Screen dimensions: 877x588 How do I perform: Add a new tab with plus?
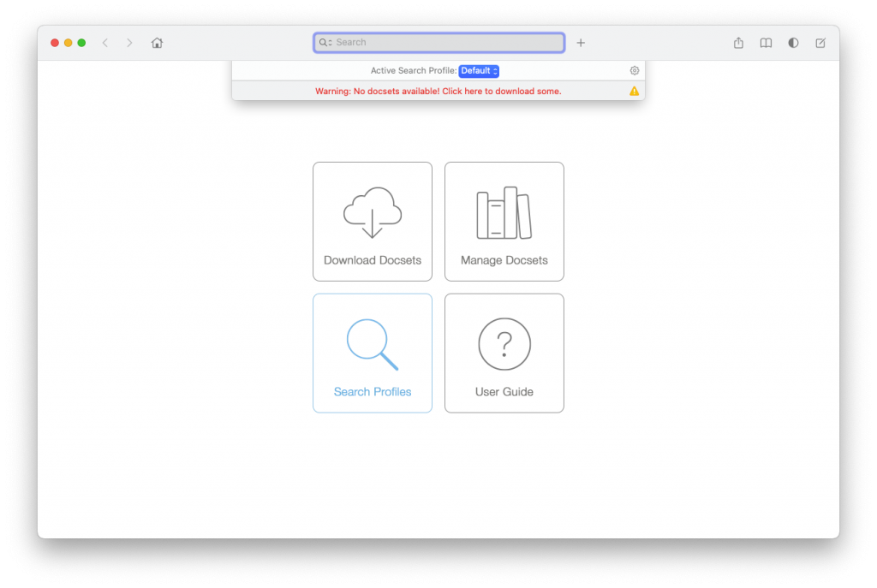pos(581,43)
